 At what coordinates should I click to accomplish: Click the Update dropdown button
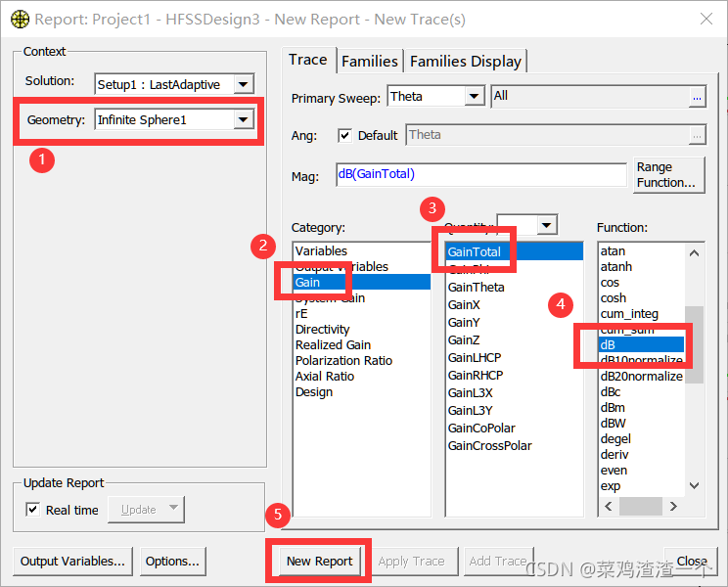(146, 510)
